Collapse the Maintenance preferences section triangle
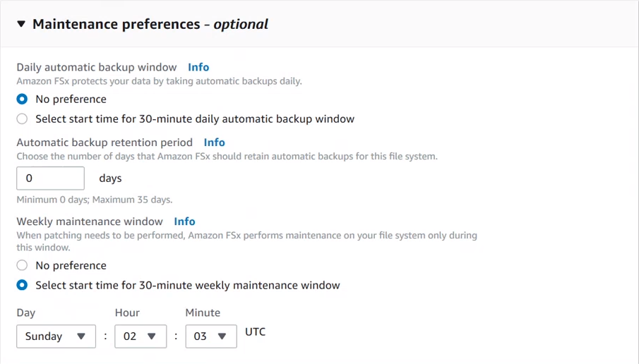 tap(21, 24)
